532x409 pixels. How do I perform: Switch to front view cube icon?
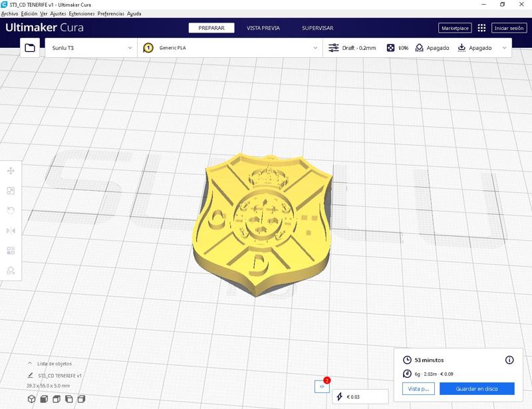44,399
